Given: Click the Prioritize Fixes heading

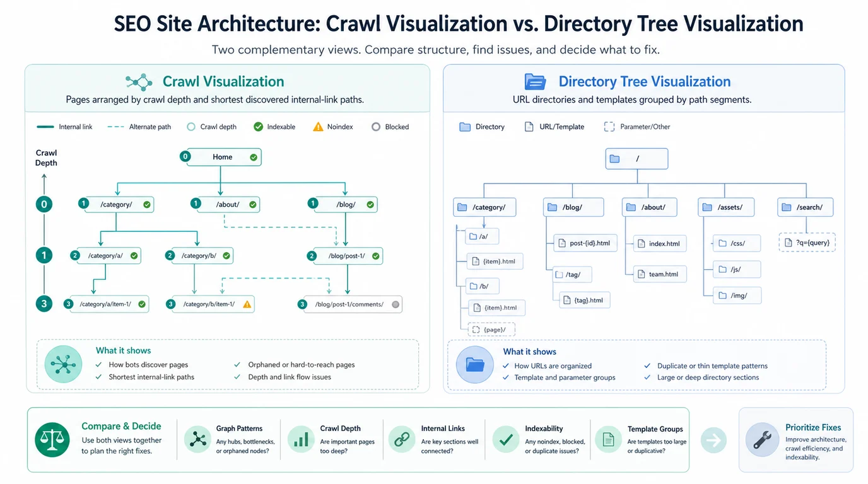Looking at the screenshot, I should tap(813, 427).
